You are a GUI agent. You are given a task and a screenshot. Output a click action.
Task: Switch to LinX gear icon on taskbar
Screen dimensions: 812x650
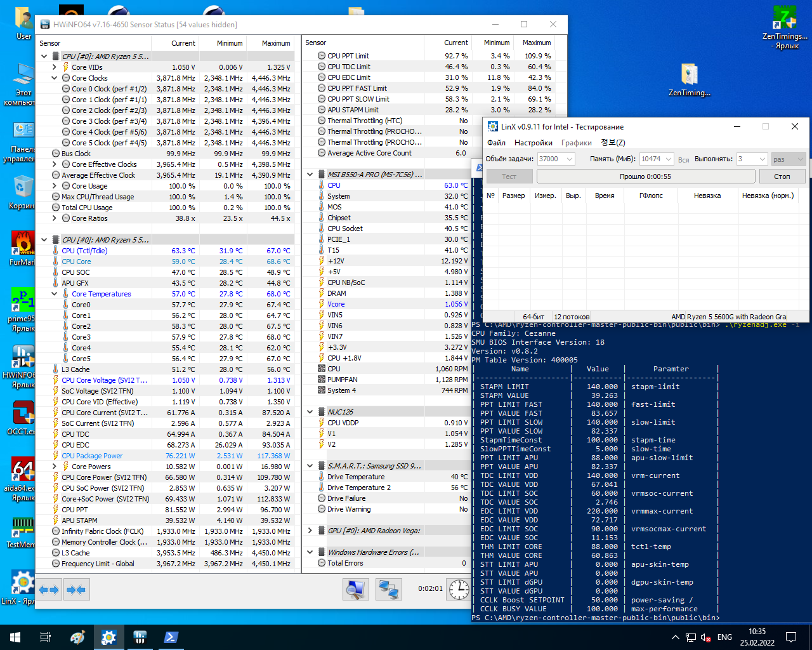(x=108, y=637)
